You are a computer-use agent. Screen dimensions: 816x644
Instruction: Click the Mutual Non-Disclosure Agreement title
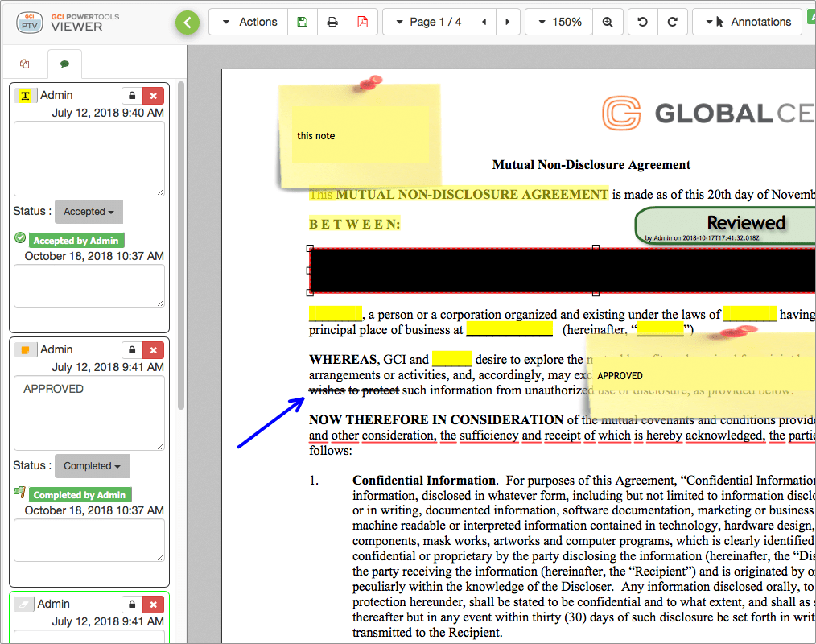pos(591,165)
